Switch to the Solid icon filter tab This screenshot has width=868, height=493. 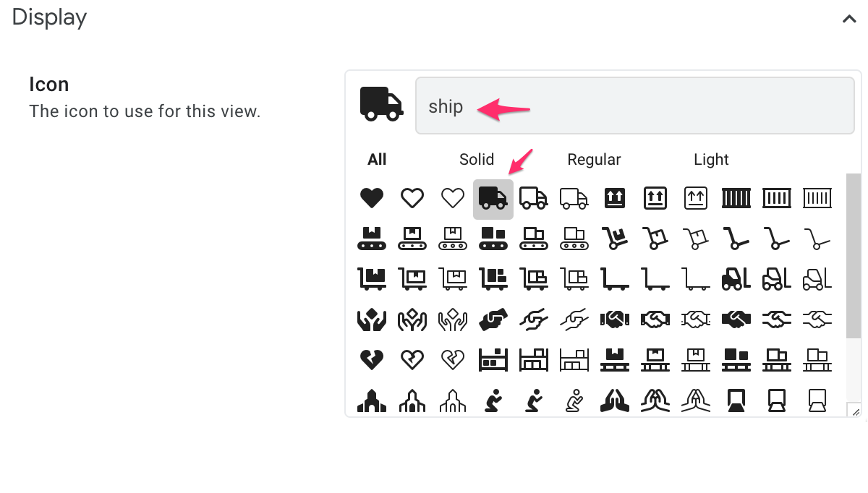[x=477, y=160]
